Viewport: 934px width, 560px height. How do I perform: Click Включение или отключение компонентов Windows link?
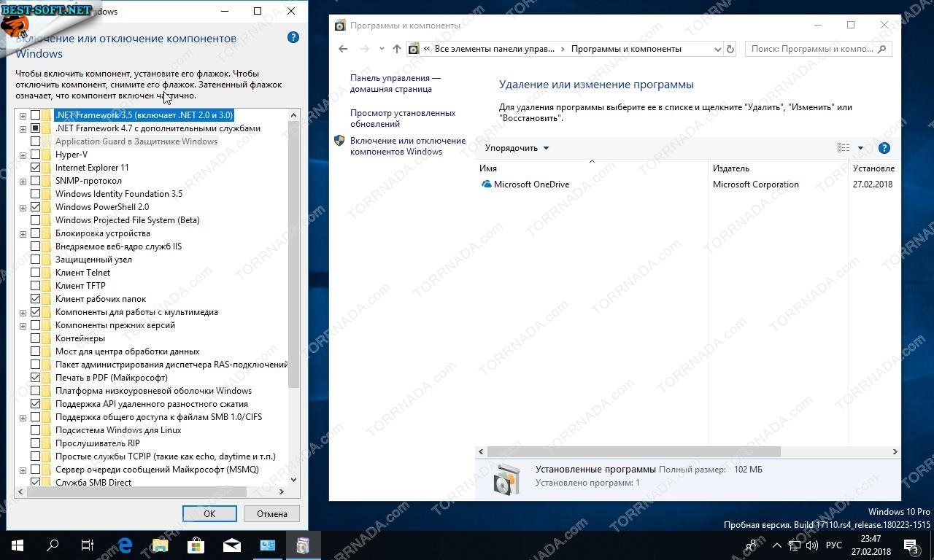pyautogui.click(x=408, y=146)
